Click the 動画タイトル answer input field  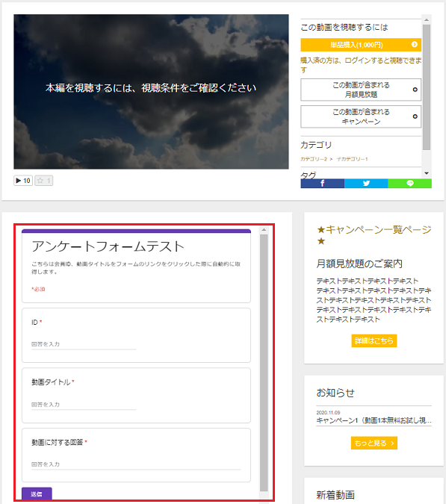(84, 405)
